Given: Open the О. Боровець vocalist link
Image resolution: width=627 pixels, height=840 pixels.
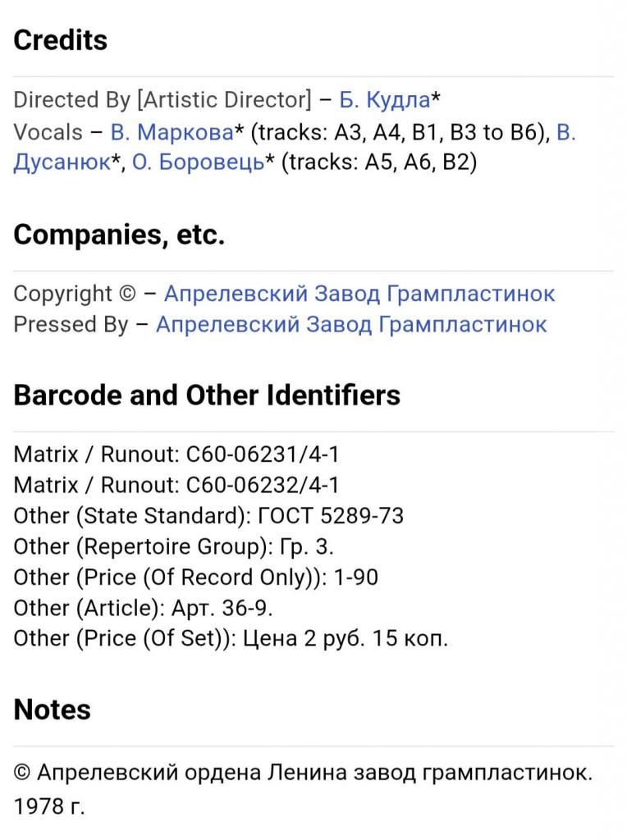Looking at the screenshot, I should [x=198, y=162].
